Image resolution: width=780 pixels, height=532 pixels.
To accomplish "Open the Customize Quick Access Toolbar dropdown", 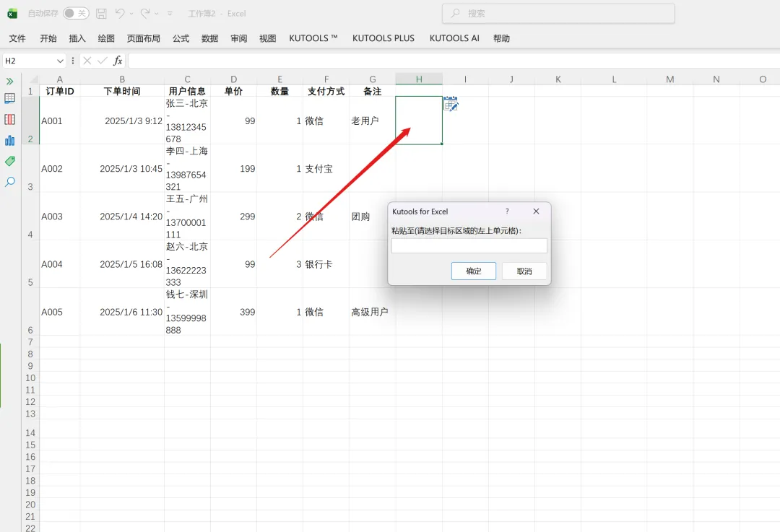I will tap(170, 14).
